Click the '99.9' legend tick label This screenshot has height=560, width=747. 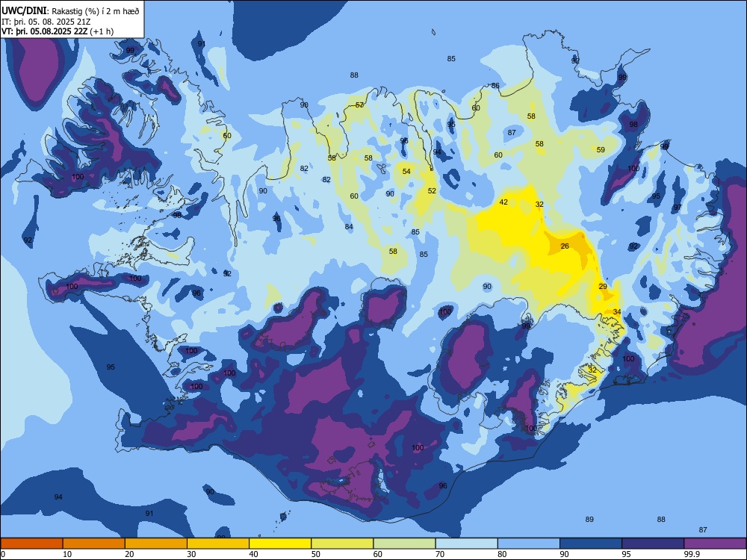pyautogui.click(x=691, y=554)
